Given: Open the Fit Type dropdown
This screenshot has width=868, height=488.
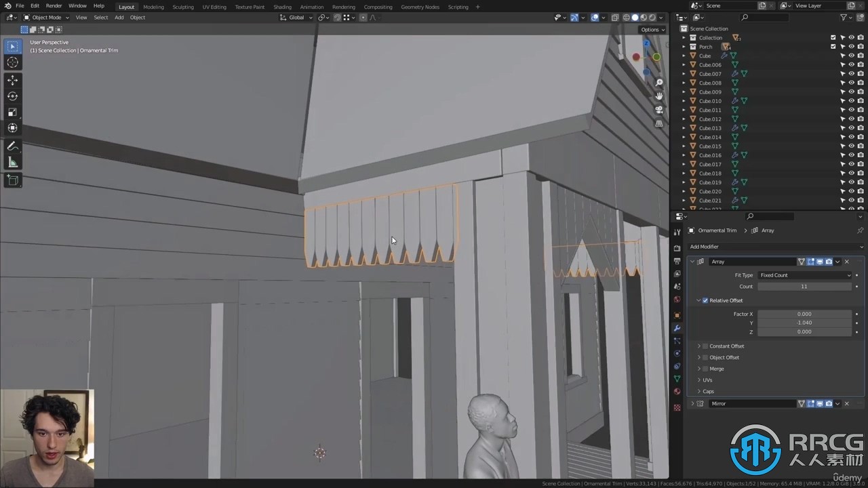Looking at the screenshot, I should [804, 275].
